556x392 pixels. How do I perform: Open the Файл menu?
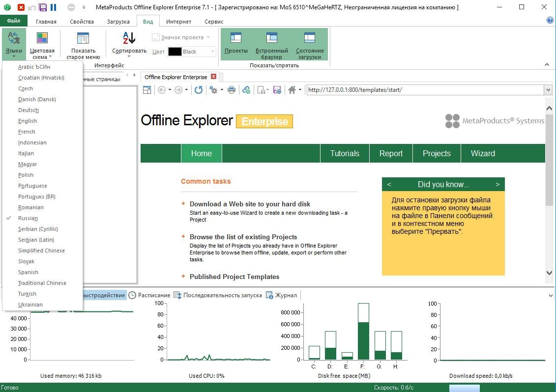pyautogui.click(x=13, y=21)
